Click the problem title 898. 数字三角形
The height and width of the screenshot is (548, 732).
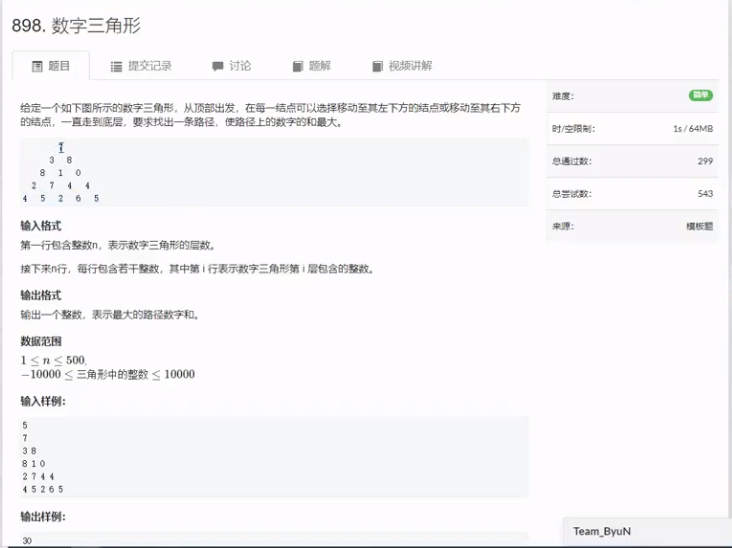click(76, 25)
